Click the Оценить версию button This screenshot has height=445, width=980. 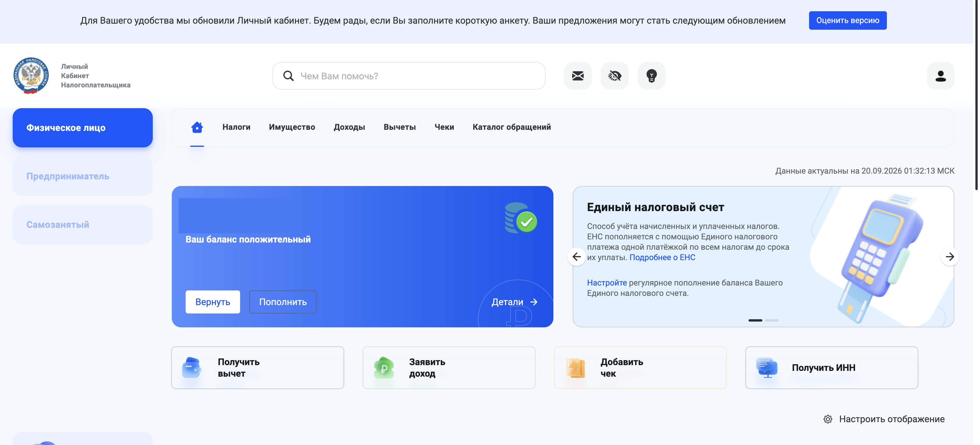848,20
